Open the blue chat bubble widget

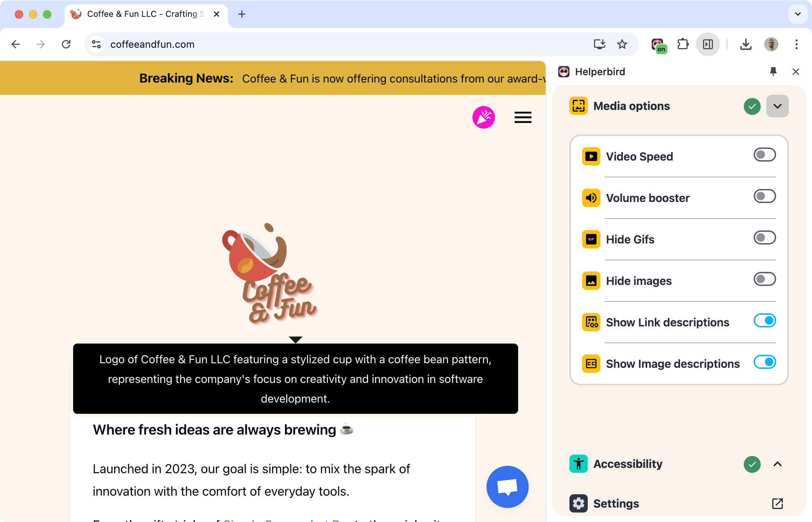tap(507, 487)
